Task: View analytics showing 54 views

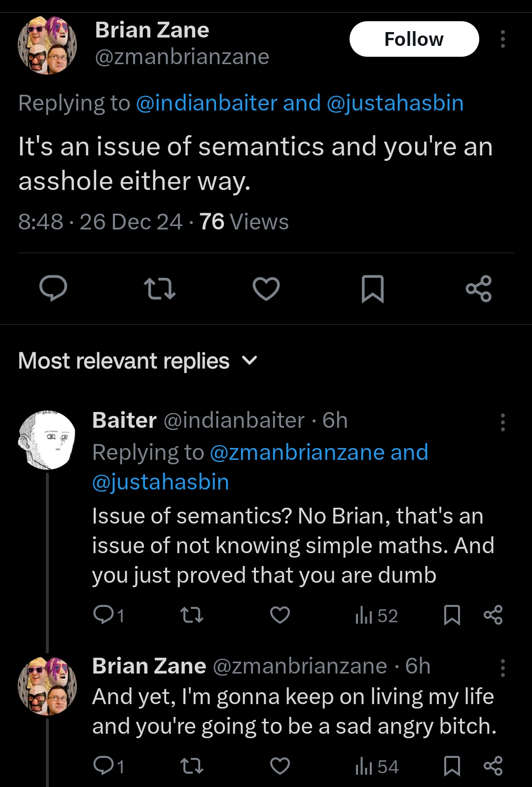Action: [377, 766]
